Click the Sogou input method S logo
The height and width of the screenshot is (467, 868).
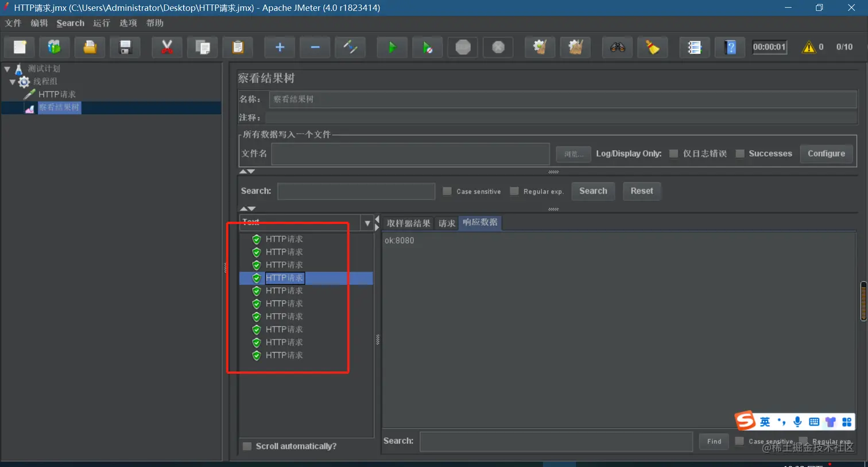click(746, 421)
